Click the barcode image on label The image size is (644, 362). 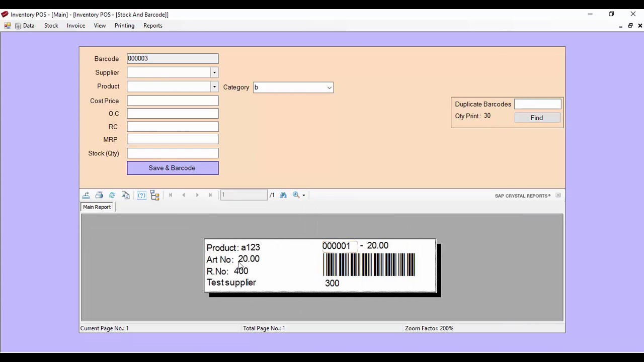369,264
